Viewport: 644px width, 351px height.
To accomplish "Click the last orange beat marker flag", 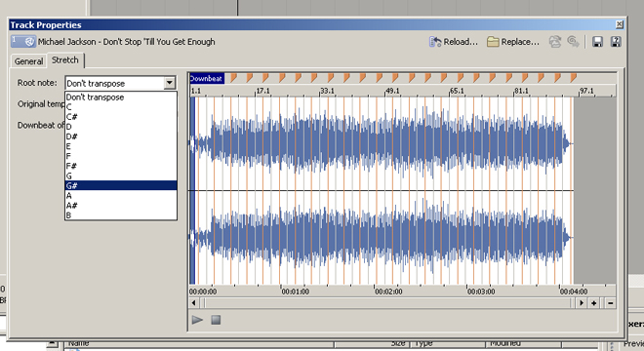I will click(574, 78).
